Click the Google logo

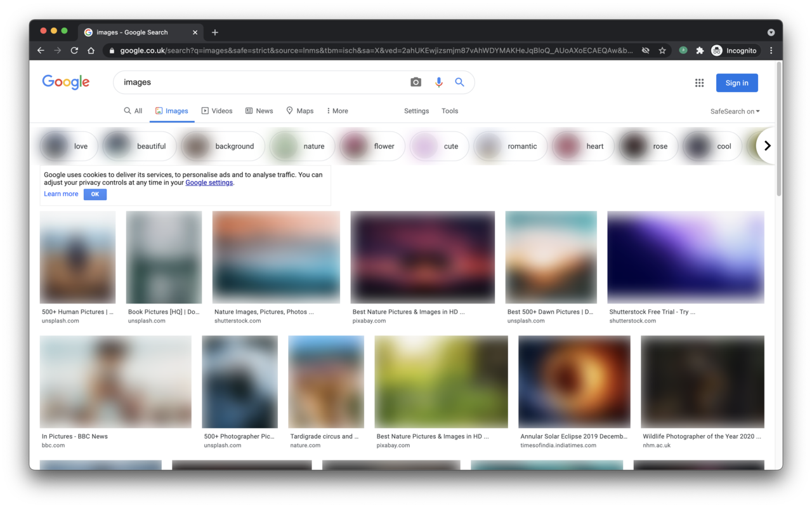click(x=66, y=82)
